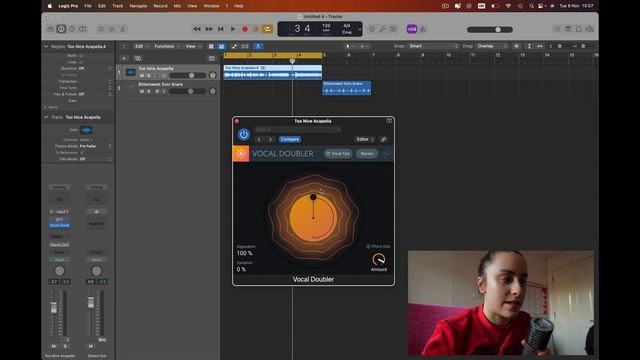Solo the Too Nice Acapella track

149,76
